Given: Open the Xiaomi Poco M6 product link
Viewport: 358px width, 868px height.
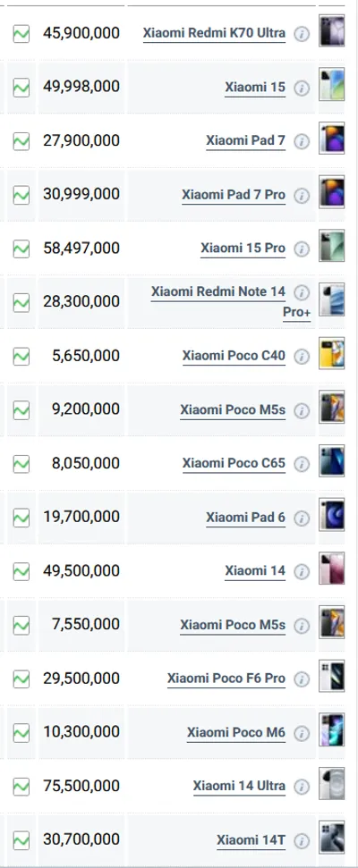Looking at the screenshot, I should tap(236, 732).
